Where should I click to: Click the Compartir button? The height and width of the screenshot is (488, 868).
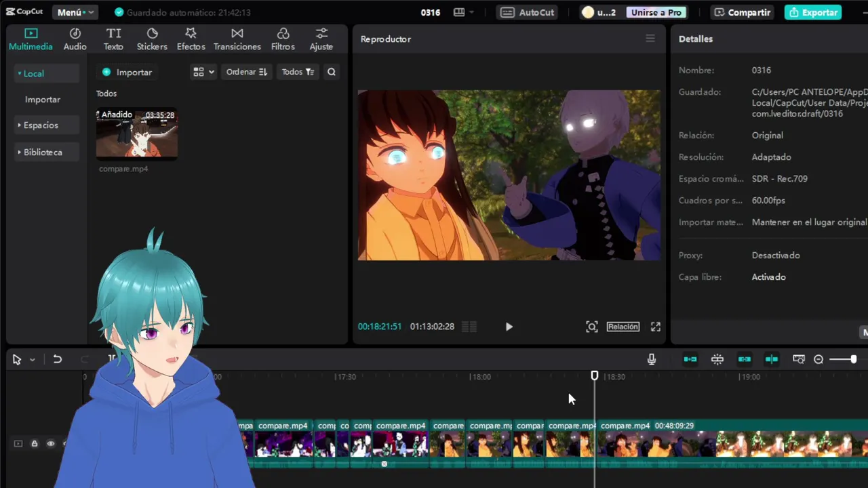(x=743, y=12)
